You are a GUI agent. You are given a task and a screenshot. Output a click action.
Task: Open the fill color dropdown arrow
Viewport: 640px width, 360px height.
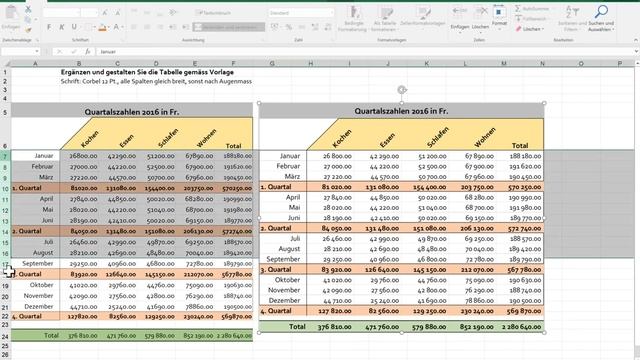[109, 27]
